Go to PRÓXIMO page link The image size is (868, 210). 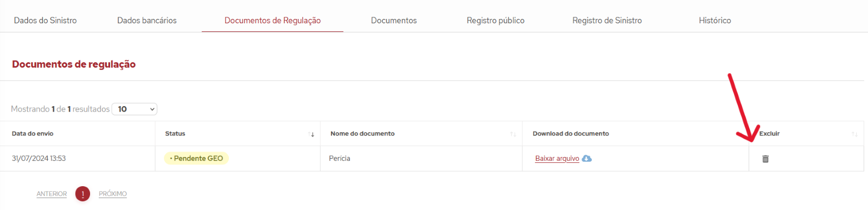point(113,194)
